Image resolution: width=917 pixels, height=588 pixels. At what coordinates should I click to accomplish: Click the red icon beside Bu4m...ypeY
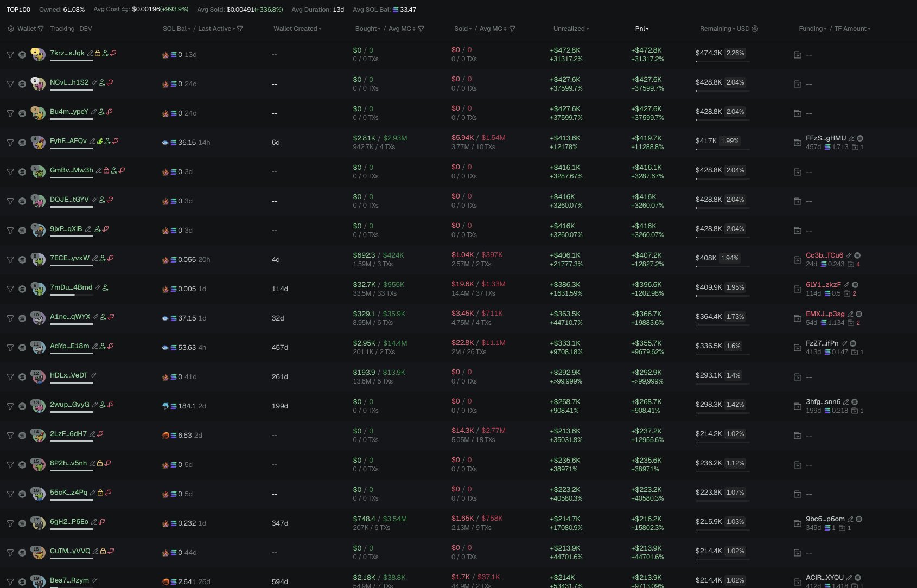pos(110,112)
